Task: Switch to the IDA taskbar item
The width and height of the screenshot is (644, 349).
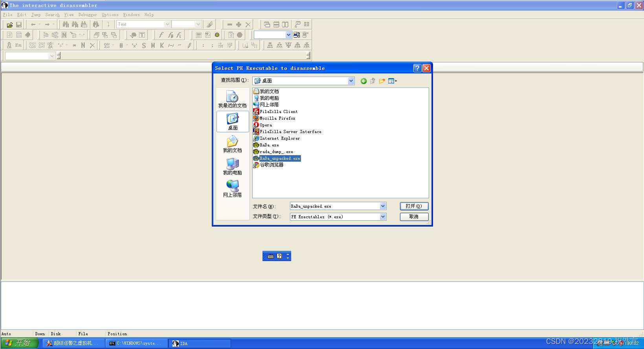Action: 200,344
